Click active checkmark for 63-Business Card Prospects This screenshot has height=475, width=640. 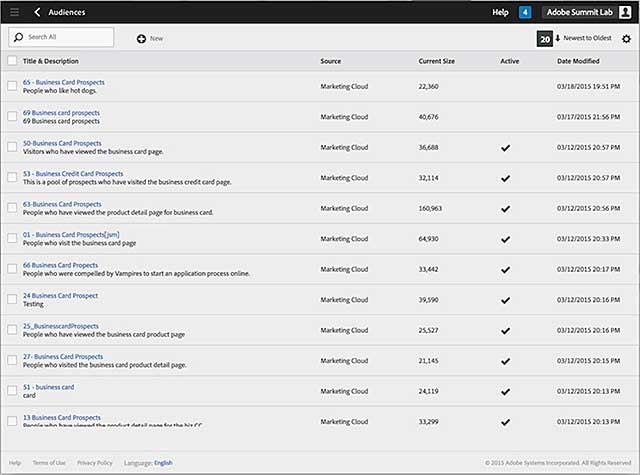tap(505, 209)
